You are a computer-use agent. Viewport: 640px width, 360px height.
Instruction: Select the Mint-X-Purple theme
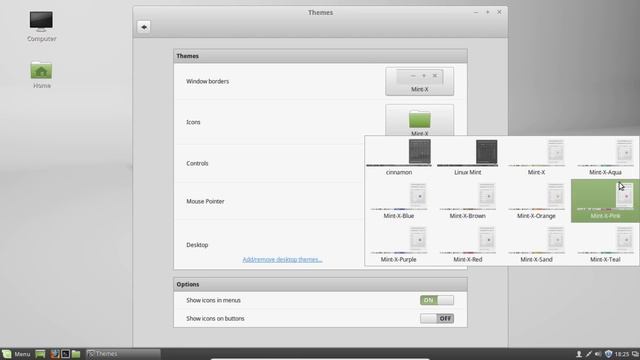399,244
